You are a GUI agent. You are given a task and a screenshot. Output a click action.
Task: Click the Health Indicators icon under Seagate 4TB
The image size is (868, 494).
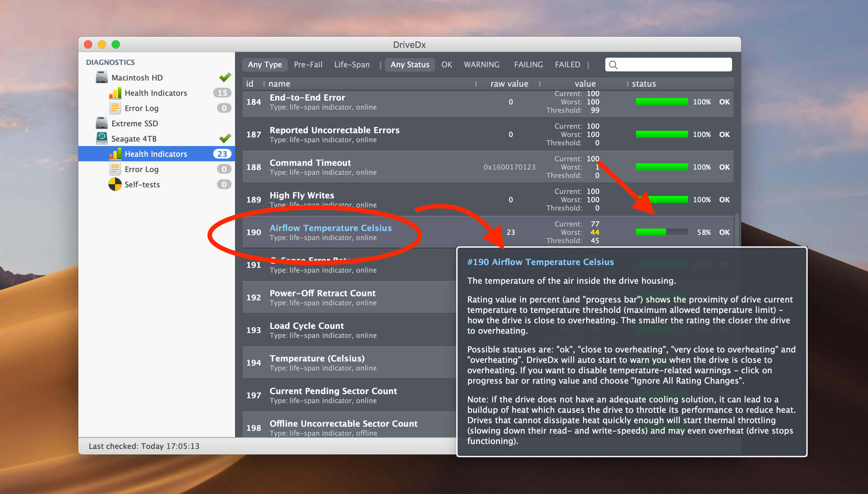(x=115, y=154)
